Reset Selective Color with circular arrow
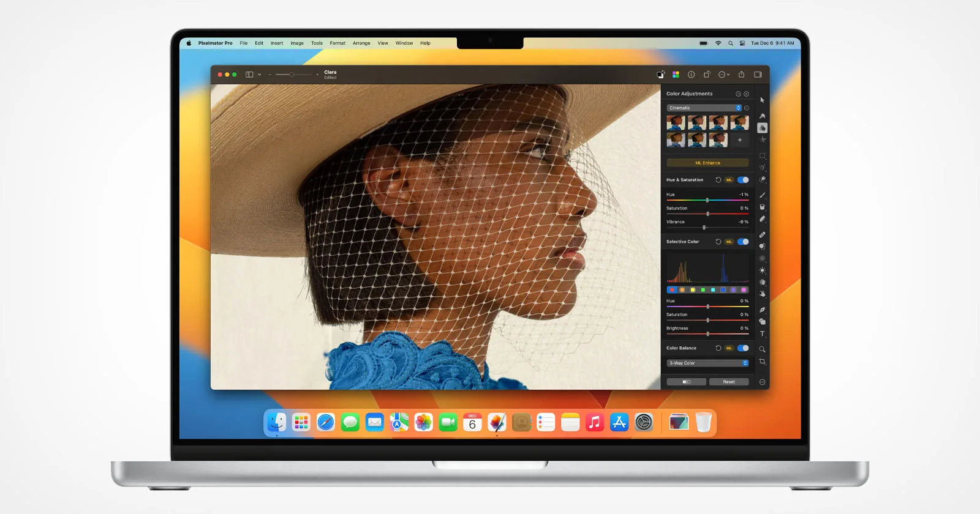The image size is (980, 514). pyautogui.click(x=718, y=242)
